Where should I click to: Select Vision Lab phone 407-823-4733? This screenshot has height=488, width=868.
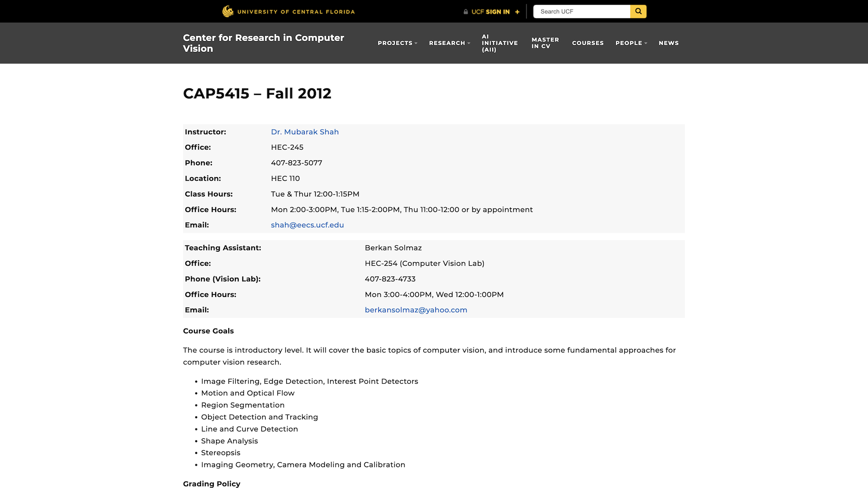(x=390, y=279)
